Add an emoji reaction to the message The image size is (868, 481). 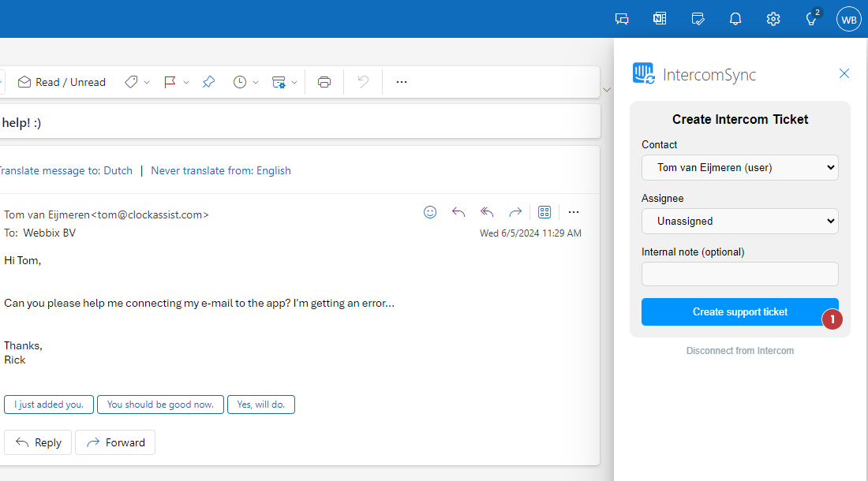430,212
